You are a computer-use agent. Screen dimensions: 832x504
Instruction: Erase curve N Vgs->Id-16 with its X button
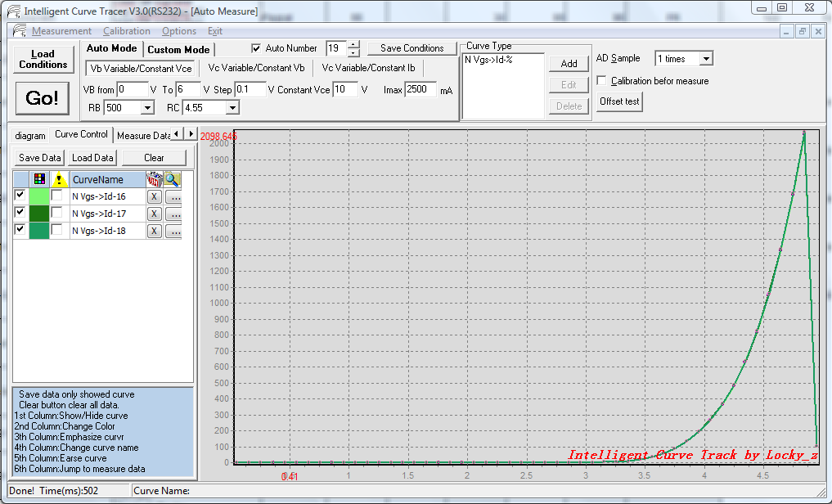154,197
